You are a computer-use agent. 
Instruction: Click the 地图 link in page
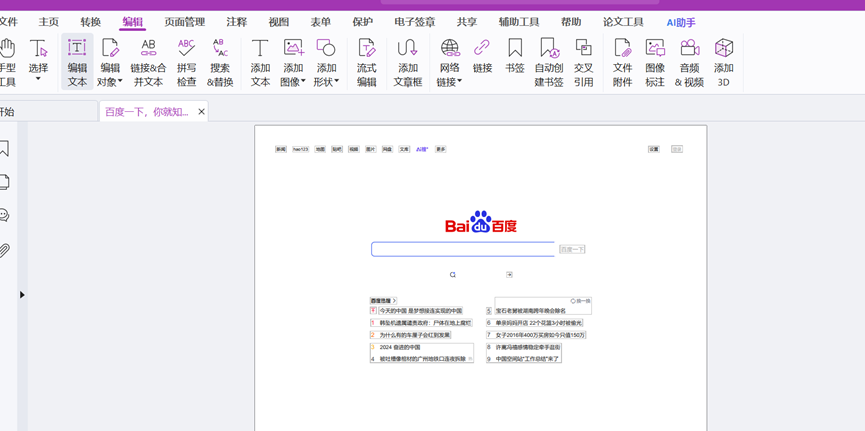click(x=320, y=149)
